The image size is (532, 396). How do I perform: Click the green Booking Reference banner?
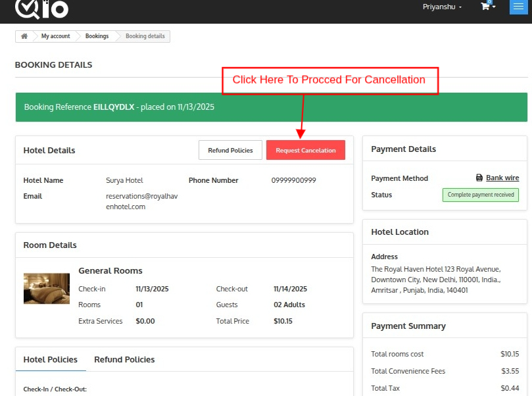[x=271, y=107]
